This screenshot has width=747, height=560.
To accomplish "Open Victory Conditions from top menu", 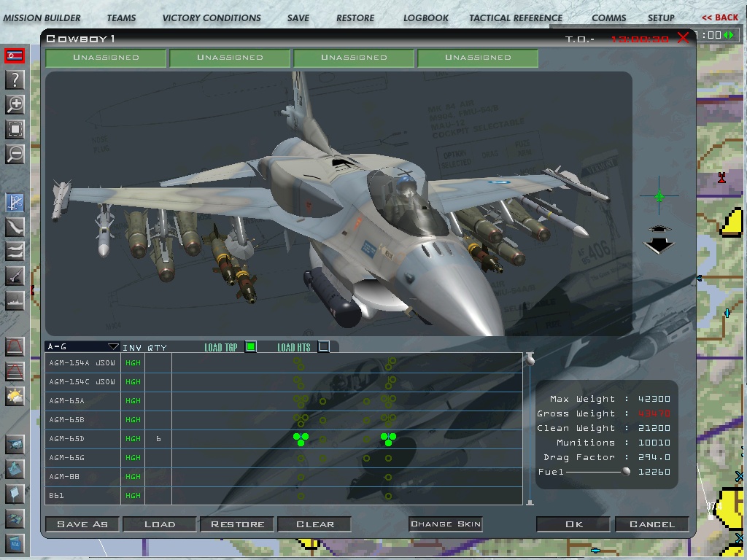I will coord(212,18).
